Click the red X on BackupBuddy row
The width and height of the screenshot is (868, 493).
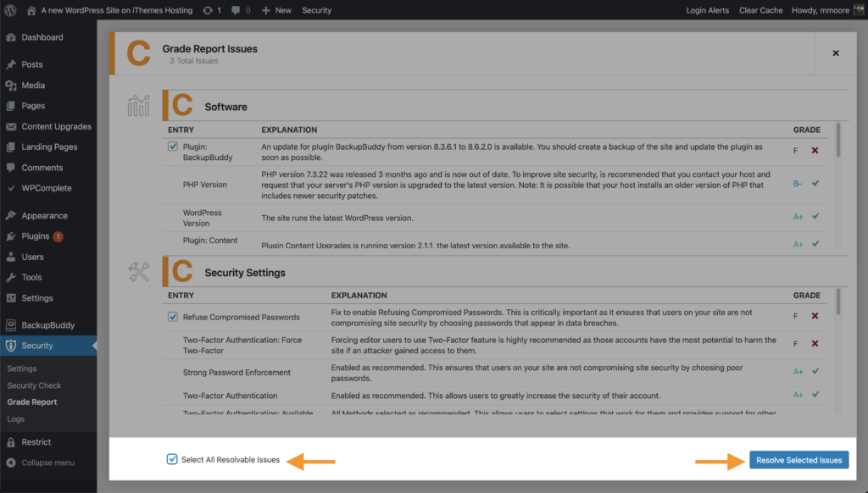point(815,151)
